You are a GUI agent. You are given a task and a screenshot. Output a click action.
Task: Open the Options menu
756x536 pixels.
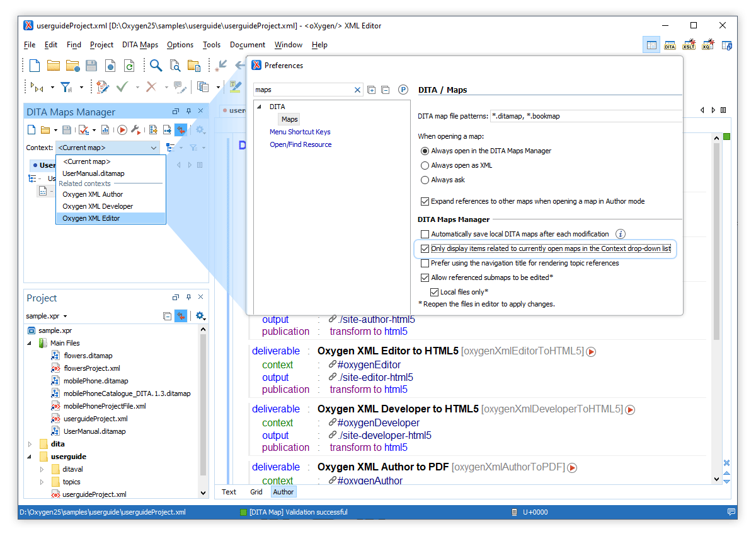180,45
